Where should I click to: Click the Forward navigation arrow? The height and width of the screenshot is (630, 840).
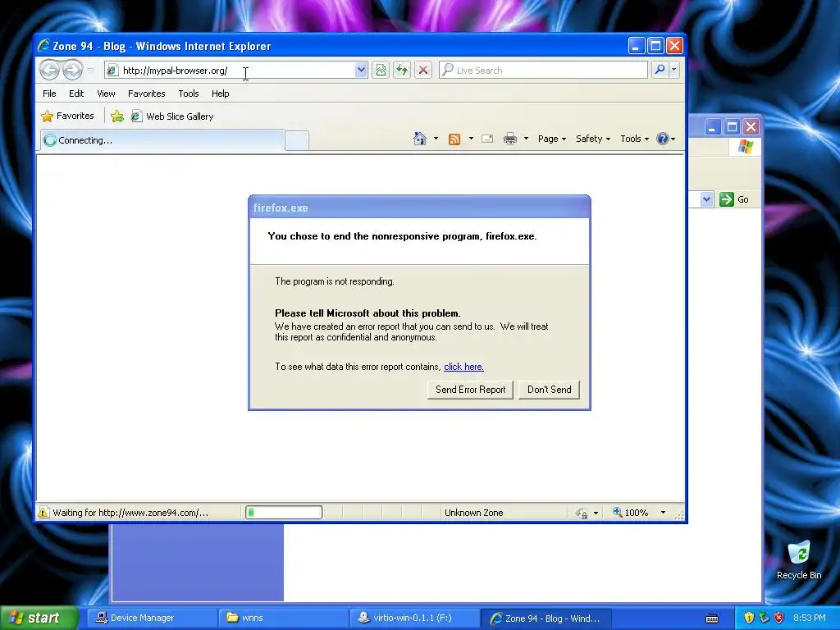tap(72, 70)
